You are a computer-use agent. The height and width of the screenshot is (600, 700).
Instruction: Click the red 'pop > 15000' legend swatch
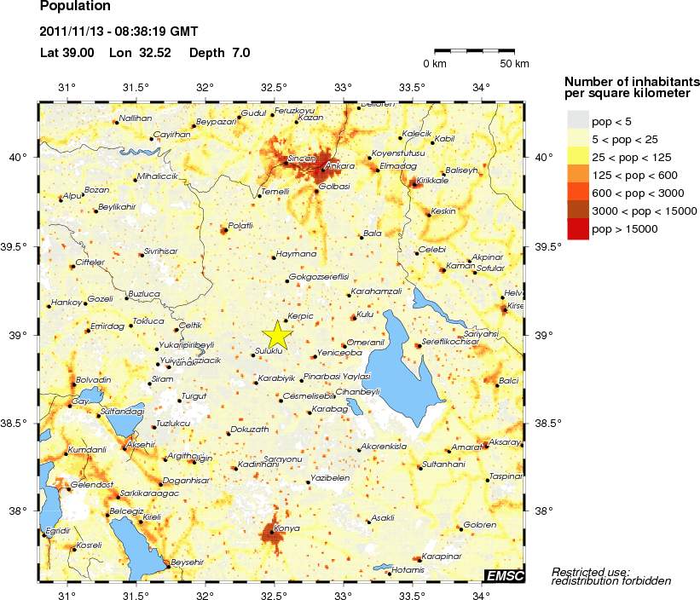[x=578, y=229]
